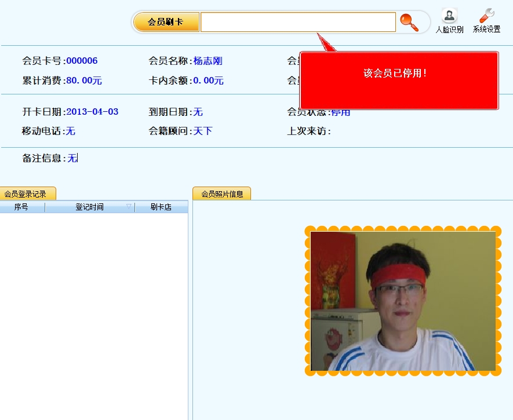The image size is (513, 420).
Task: Dismiss the red 该会员已停用 alert popup
Action: click(x=399, y=81)
